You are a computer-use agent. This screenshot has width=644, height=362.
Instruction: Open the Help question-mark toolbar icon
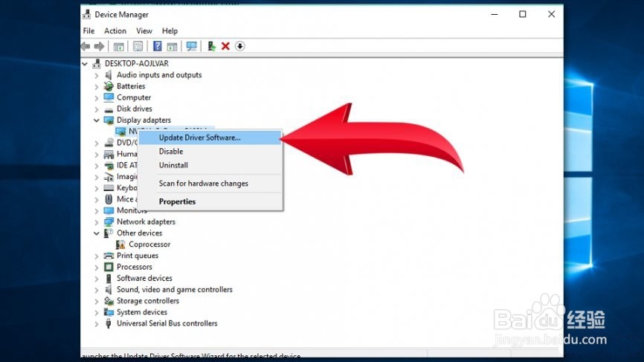pos(158,46)
